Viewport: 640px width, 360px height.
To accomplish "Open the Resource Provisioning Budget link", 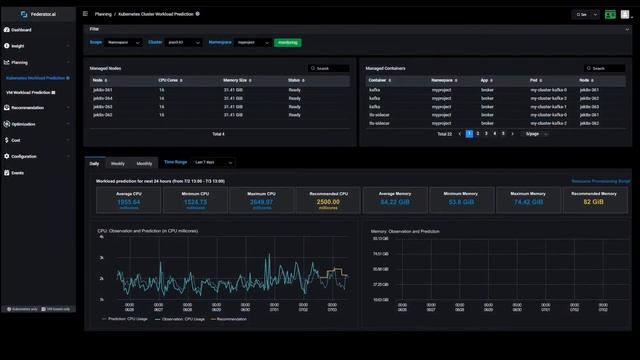I will [x=601, y=181].
